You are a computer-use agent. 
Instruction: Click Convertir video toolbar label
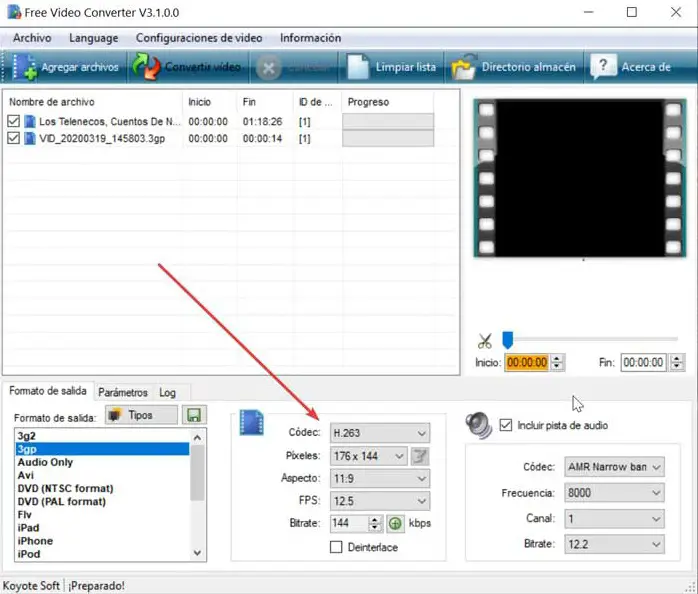point(203,67)
